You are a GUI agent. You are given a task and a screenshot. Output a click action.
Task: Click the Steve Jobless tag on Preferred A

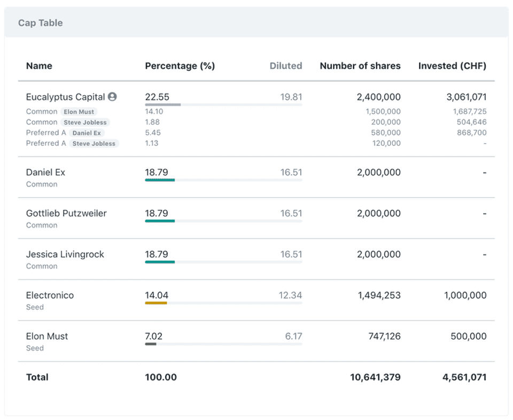tap(94, 144)
